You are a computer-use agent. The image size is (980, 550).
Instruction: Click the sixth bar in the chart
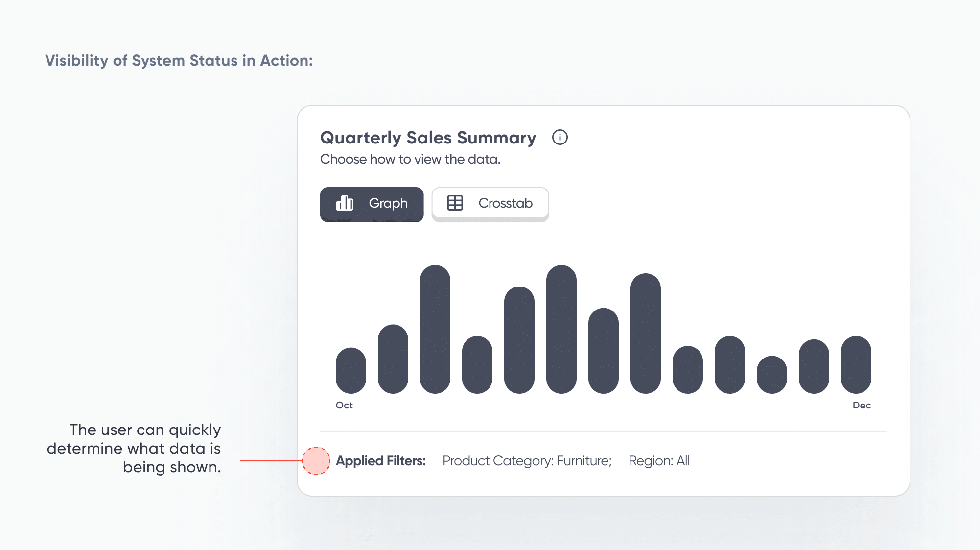[561, 329]
